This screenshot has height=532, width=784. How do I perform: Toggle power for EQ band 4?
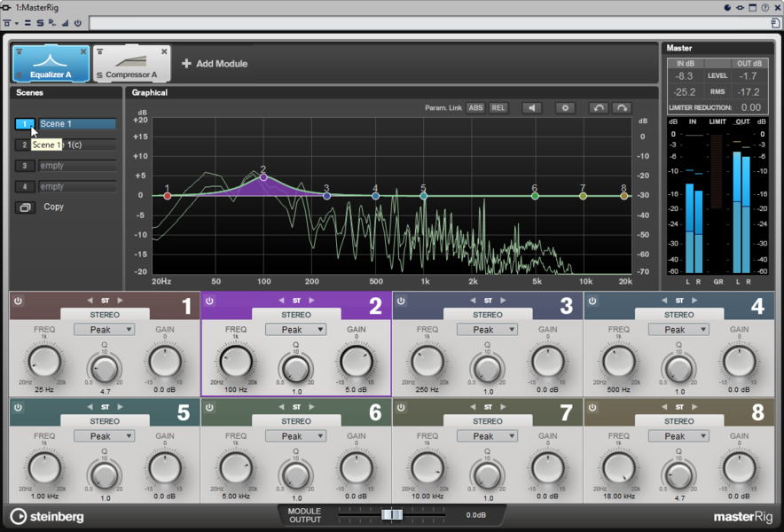(x=592, y=301)
